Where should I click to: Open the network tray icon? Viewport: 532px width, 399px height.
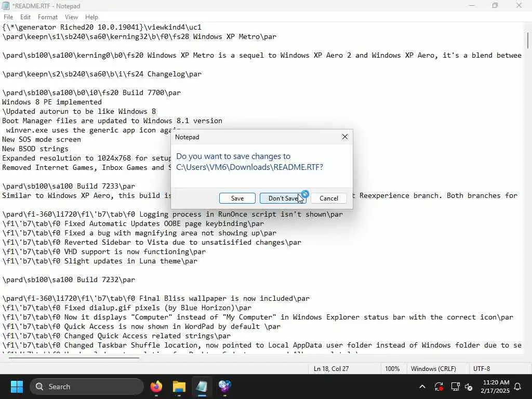[455, 387]
